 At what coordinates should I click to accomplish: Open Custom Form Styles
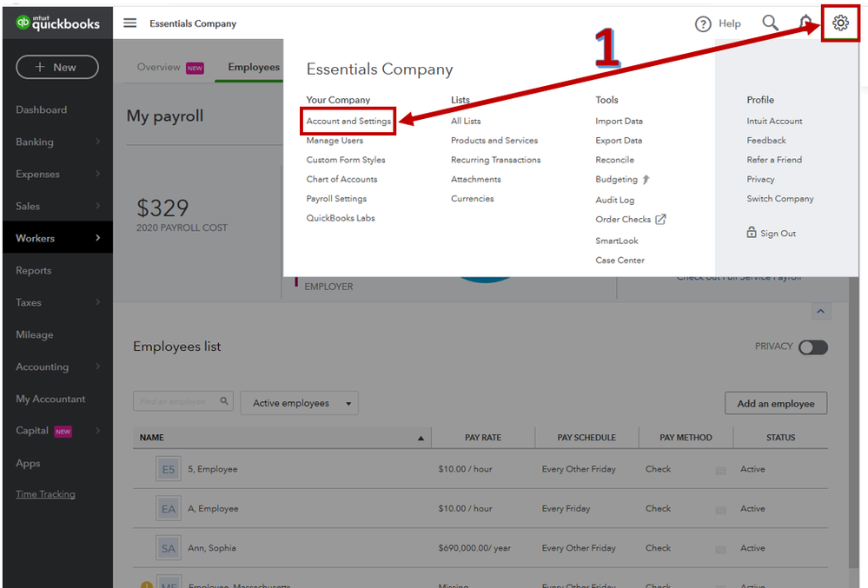pyautogui.click(x=346, y=160)
